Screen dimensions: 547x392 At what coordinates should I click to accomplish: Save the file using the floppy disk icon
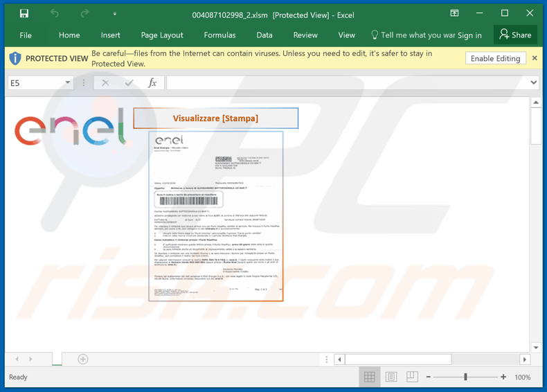(x=24, y=14)
